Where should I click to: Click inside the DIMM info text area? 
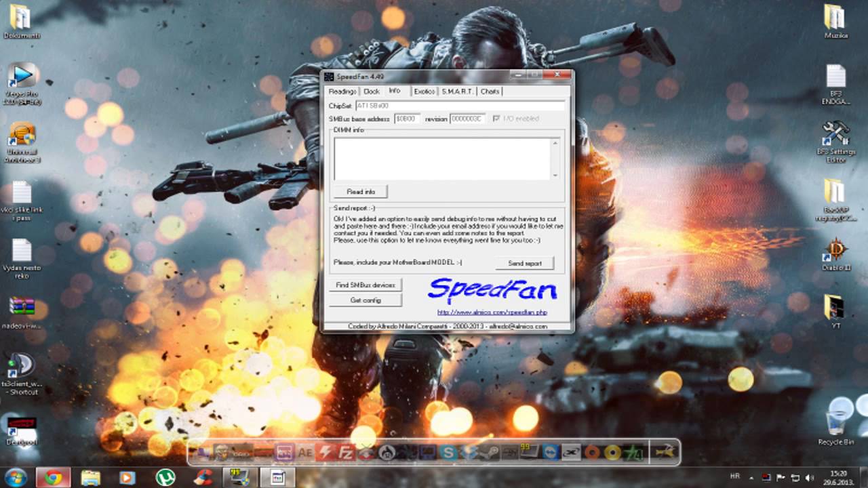pyautogui.click(x=443, y=159)
